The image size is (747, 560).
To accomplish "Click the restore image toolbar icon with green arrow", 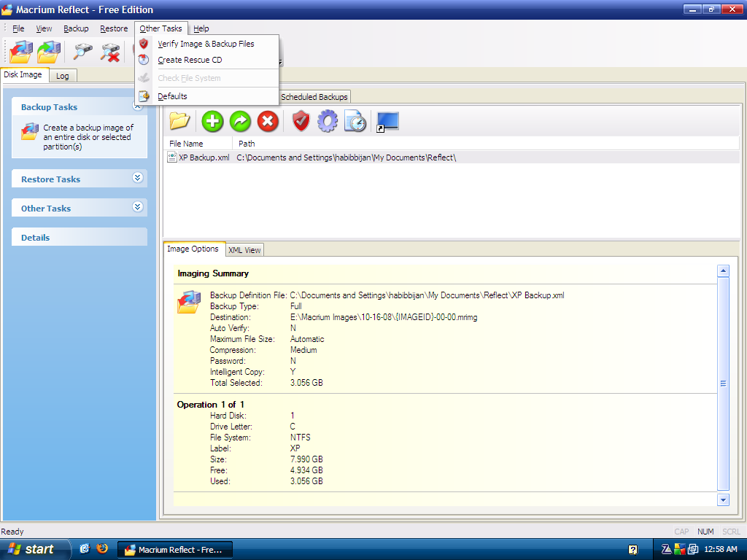I will pyautogui.click(x=49, y=52).
